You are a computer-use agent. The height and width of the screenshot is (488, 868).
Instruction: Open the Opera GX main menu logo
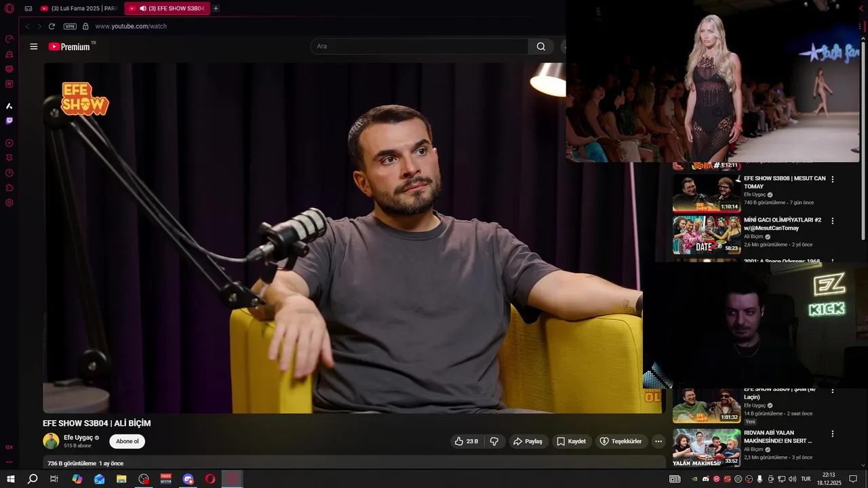(x=9, y=8)
